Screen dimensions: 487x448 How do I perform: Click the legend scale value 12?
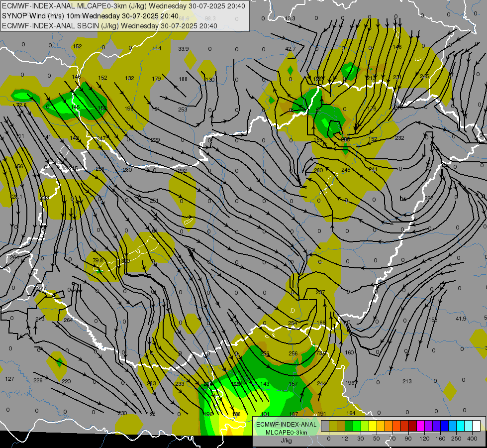(x=345, y=439)
